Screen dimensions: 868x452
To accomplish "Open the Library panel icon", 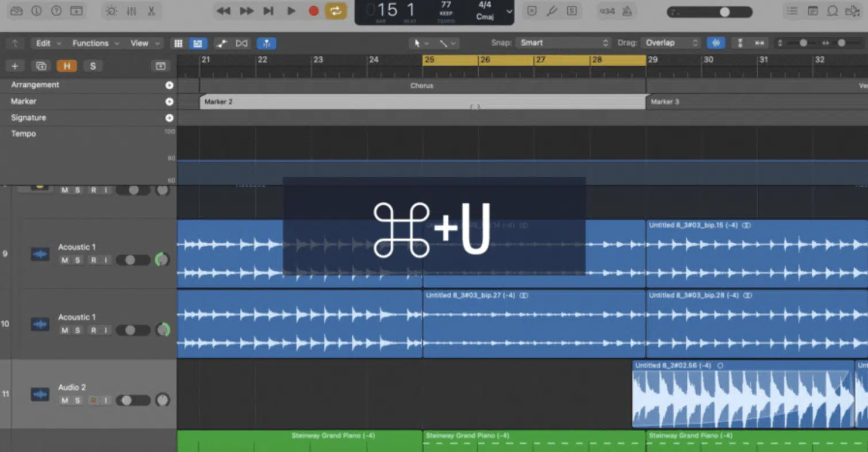I will coord(17,11).
